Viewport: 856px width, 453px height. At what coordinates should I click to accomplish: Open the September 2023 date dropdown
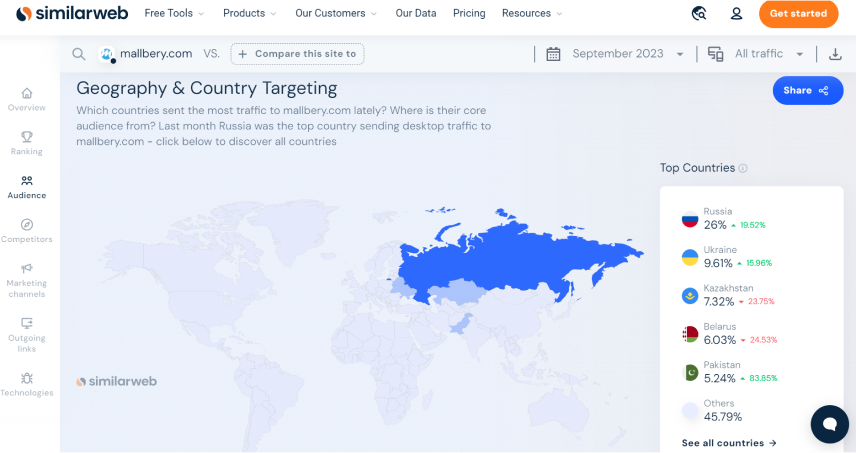point(628,54)
